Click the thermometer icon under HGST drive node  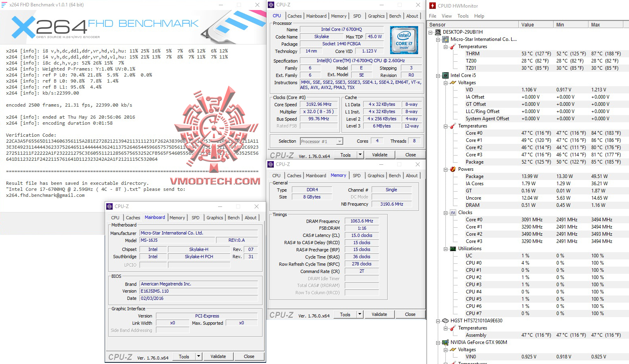453,328
